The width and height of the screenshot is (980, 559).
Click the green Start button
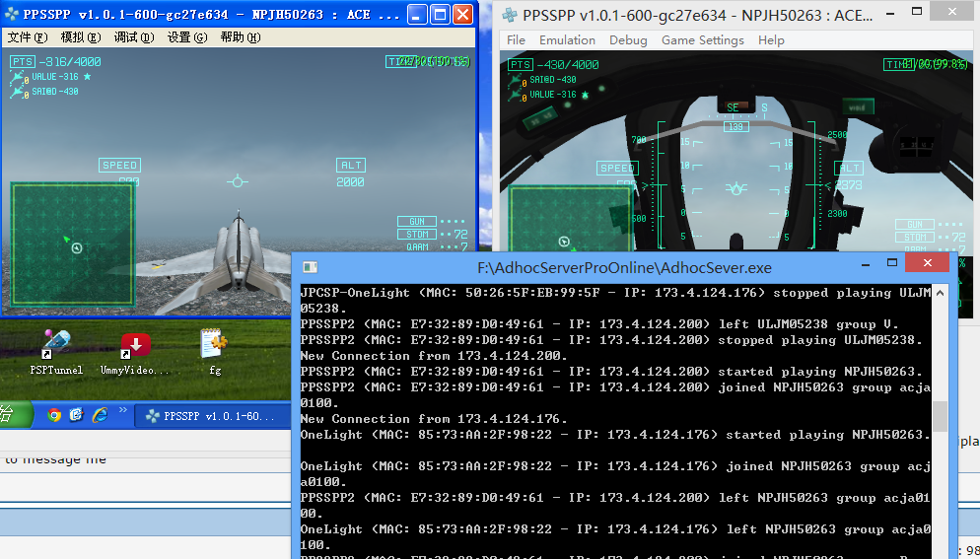(x=12, y=415)
